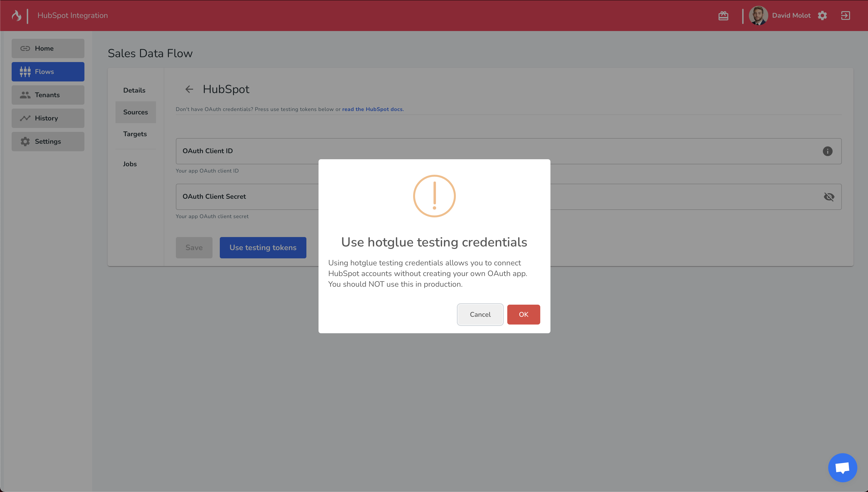Toggle client secret visibility eye icon
This screenshot has height=492, width=868.
pos(829,197)
